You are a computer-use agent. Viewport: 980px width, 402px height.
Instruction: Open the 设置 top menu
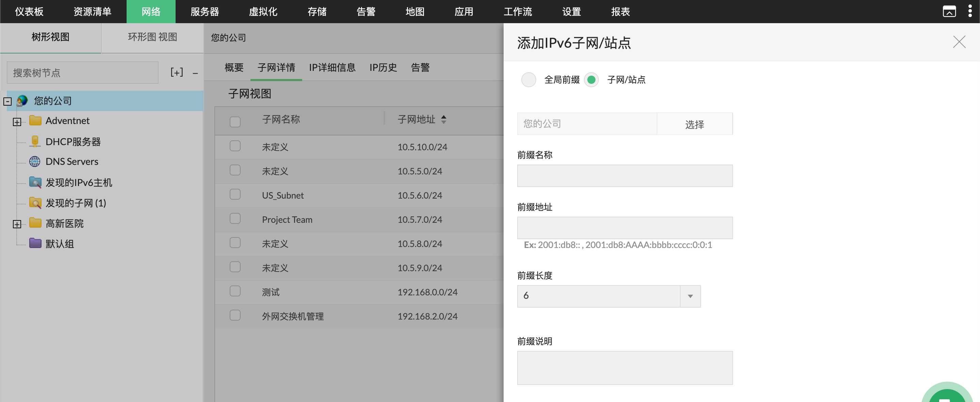[571, 12]
